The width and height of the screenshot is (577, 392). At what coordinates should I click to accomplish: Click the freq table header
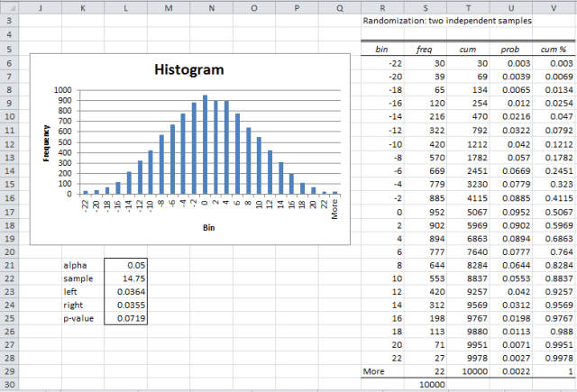[x=426, y=50]
